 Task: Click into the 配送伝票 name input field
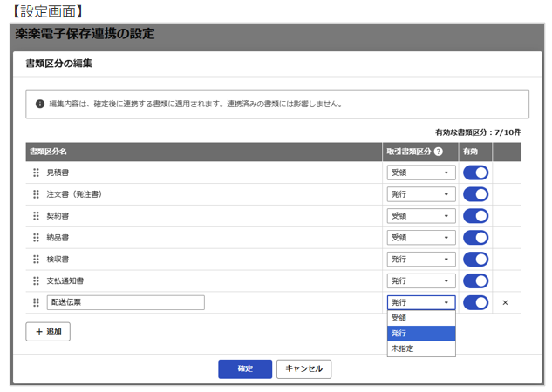[126, 302]
